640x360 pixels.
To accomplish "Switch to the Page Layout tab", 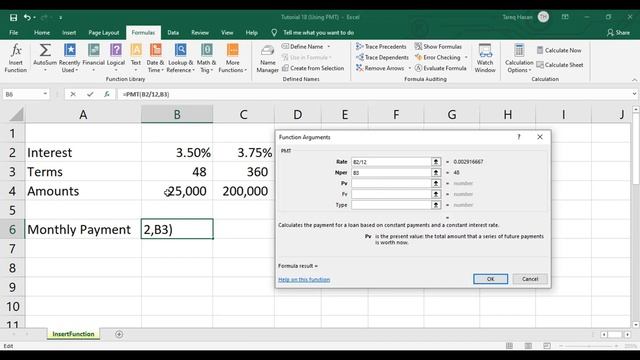I will tap(104, 33).
